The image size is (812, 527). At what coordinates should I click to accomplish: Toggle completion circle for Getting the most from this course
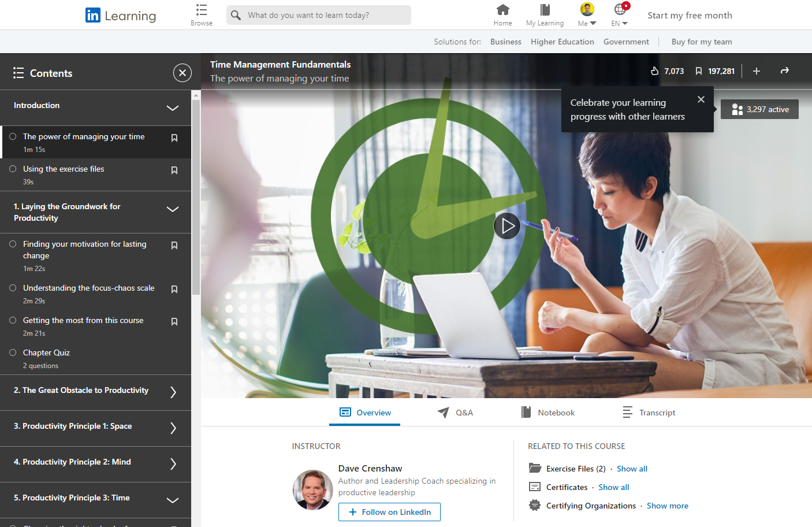click(13, 320)
